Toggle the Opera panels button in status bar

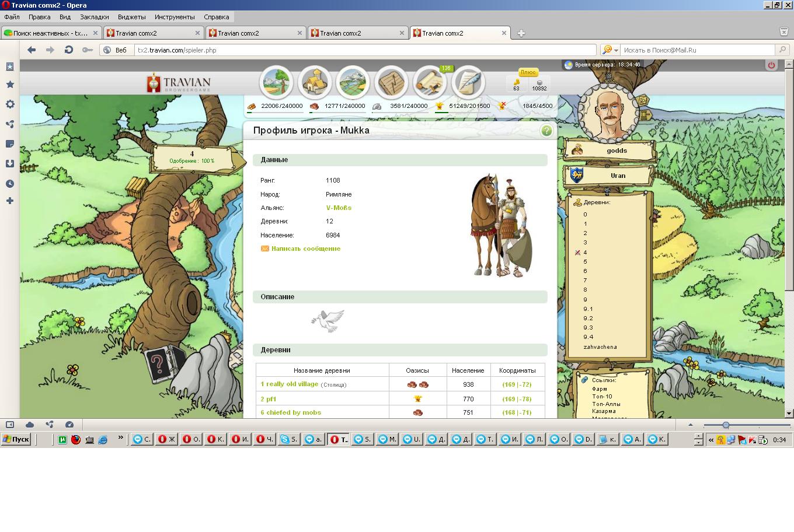10,425
